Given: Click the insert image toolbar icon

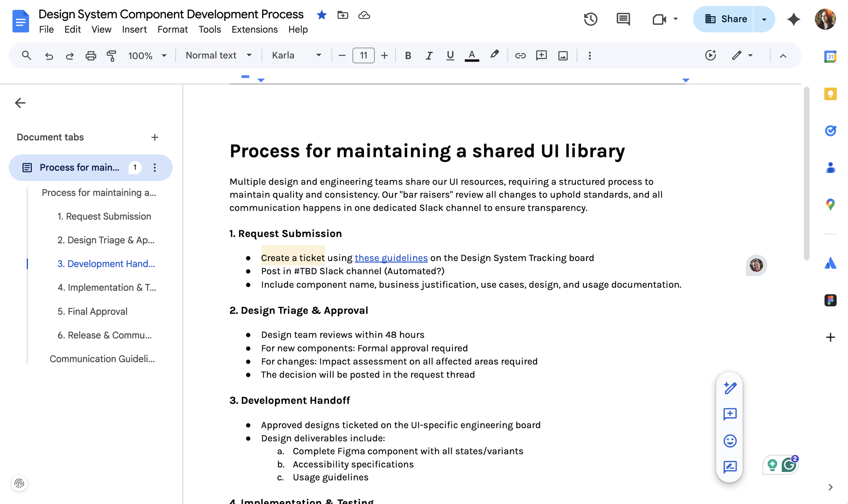Looking at the screenshot, I should coord(563,55).
